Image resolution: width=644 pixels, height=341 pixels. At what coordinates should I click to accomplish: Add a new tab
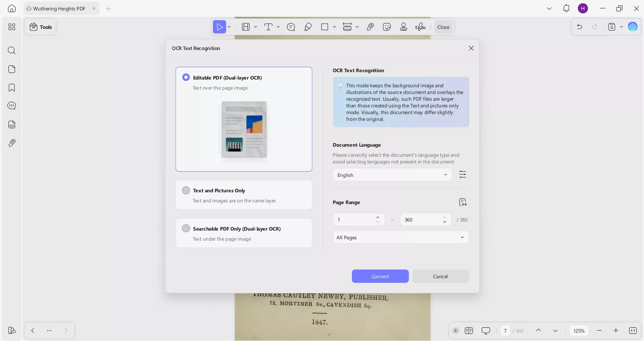(108, 8)
